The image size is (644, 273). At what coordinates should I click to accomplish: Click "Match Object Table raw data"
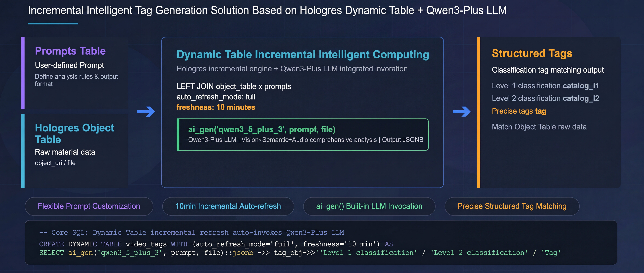pyautogui.click(x=539, y=127)
